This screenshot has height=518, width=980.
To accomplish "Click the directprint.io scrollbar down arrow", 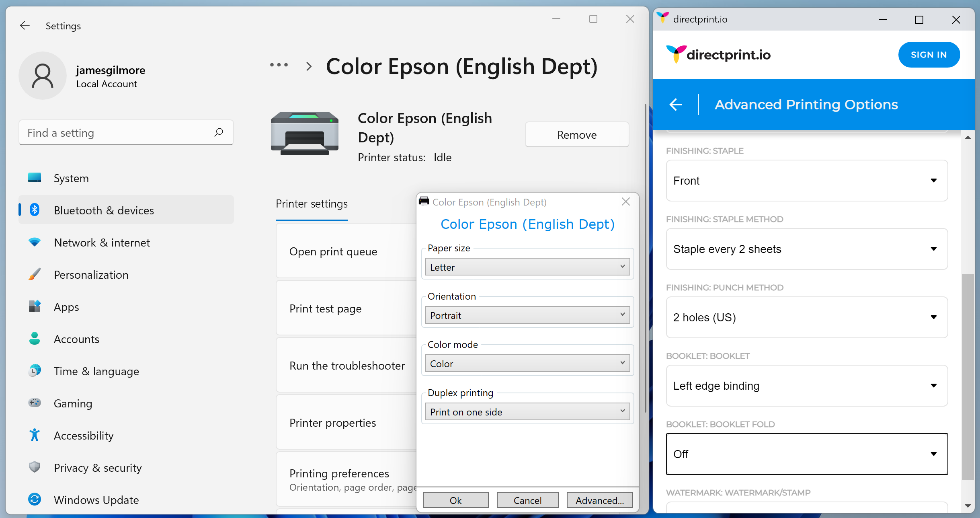I will click(968, 506).
